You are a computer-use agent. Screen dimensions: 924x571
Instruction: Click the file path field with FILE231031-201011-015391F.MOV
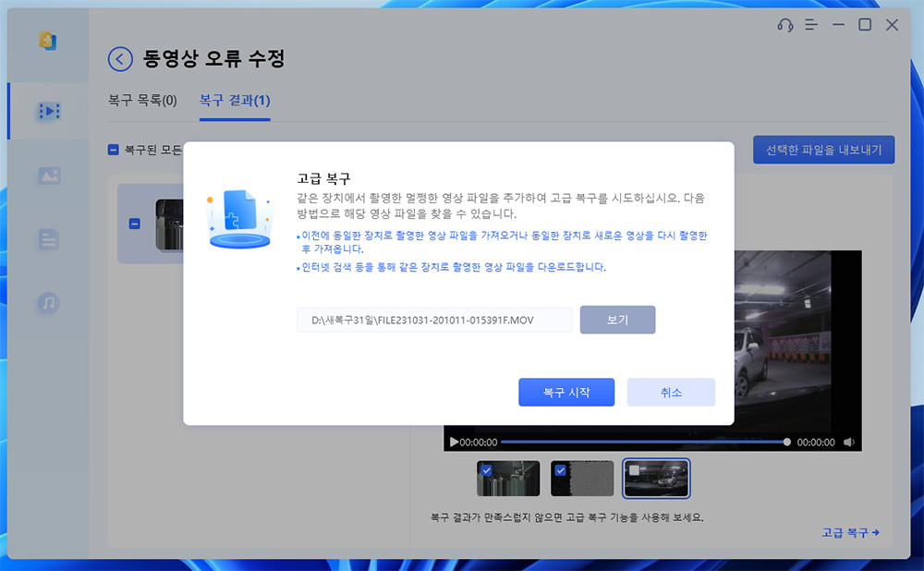tap(434, 320)
